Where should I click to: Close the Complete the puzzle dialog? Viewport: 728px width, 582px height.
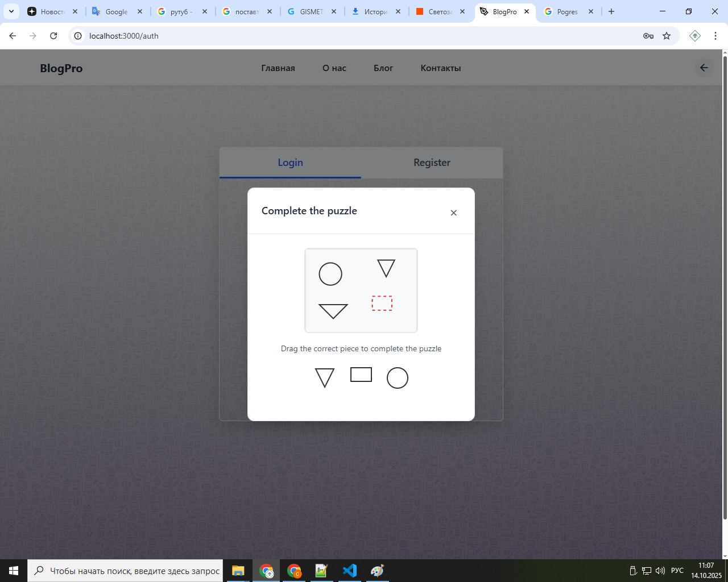point(453,213)
